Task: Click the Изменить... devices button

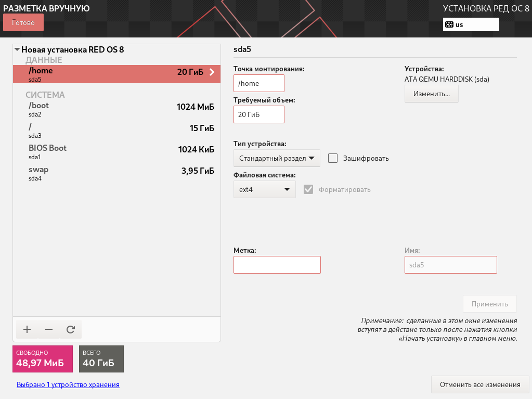Action: pyautogui.click(x=432, y=94)
